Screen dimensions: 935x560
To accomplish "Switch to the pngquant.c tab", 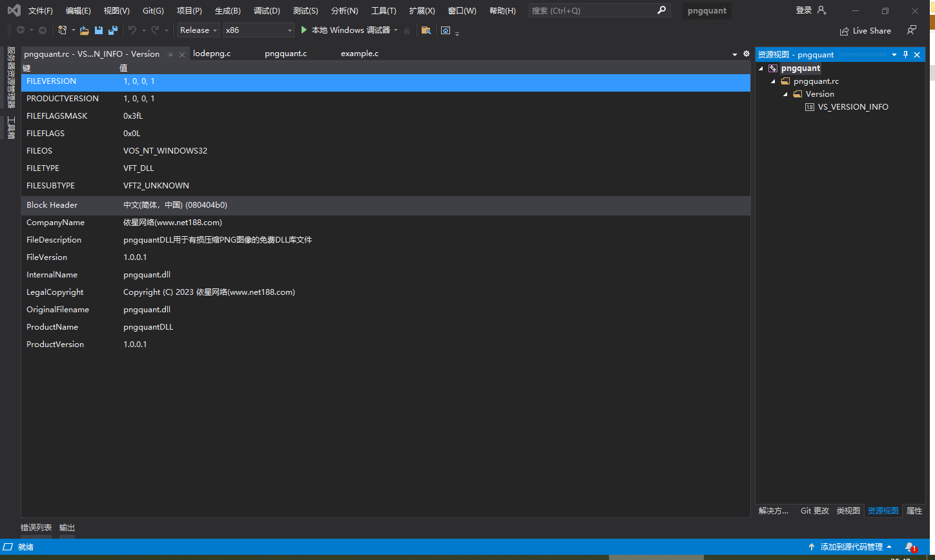I will click(285, 54).
